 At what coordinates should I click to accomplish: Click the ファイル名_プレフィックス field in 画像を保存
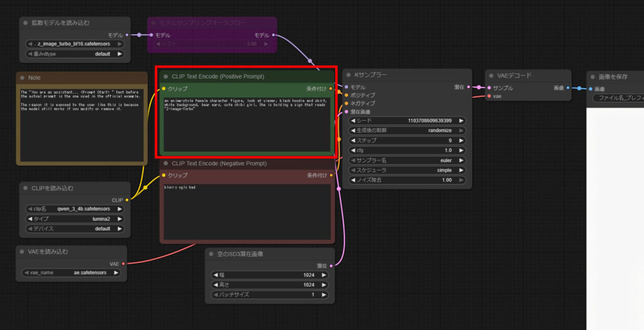pyautogui.click(x=616, y=98)
